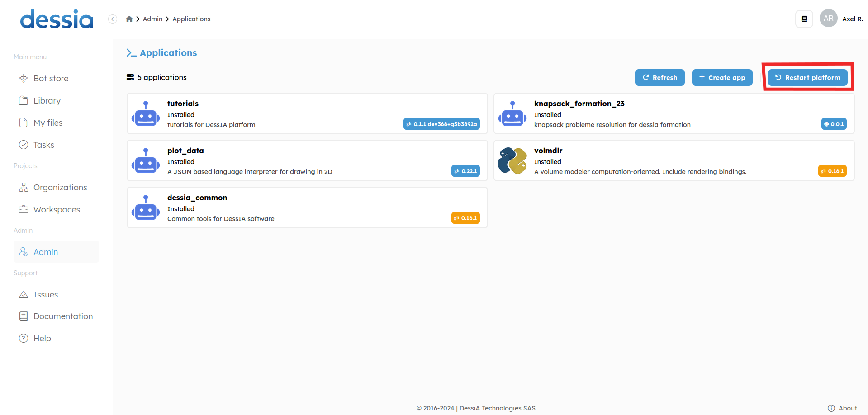This screenshot has width=868, height=415.
Task: Click the server stack icon beside count
Action: (x=130, y=77)
